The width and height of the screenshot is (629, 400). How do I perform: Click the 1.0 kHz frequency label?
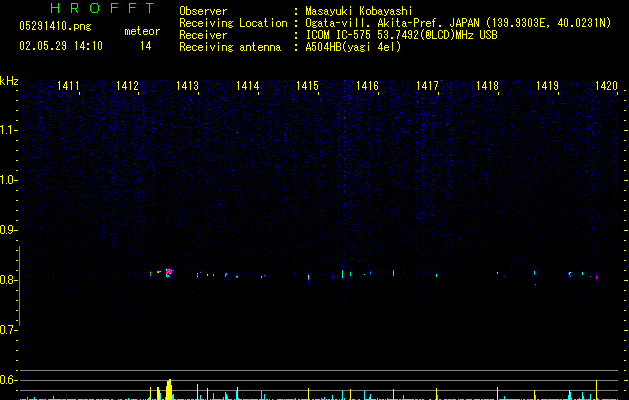[x=8, y=180]
